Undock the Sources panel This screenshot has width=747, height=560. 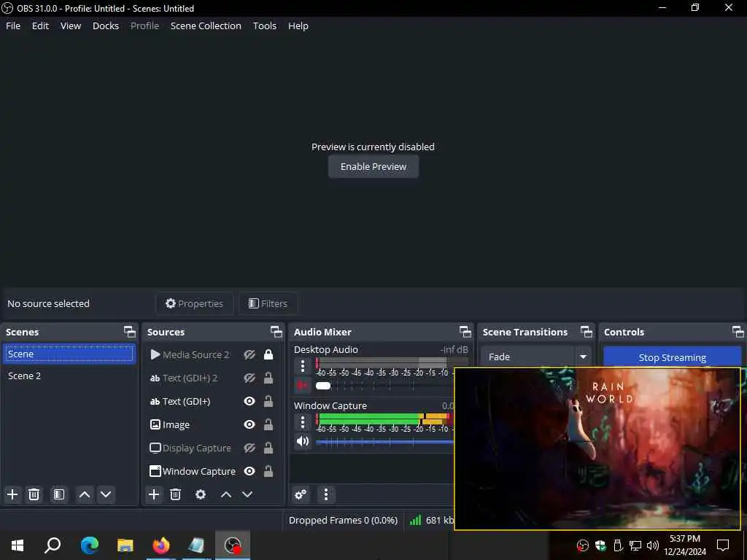click(x=276, y=332)
